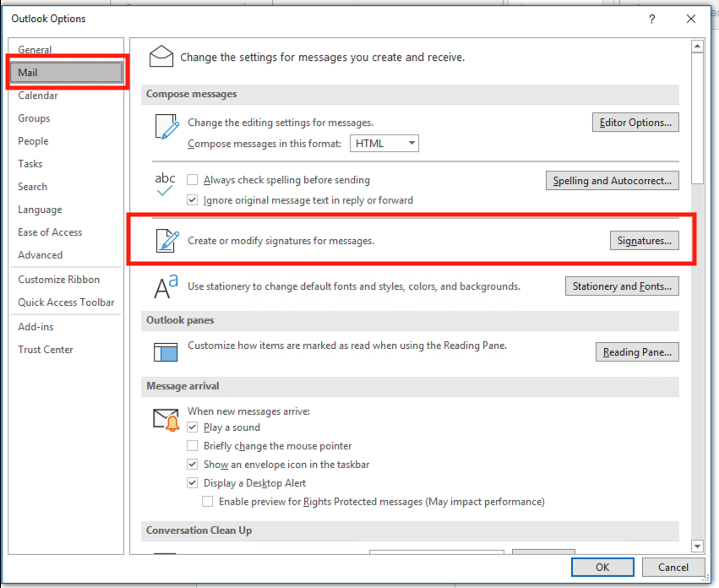Switch to Calendar options
Image resolution: width=719 pixels, height=588 pixels.
coord(66,95)
